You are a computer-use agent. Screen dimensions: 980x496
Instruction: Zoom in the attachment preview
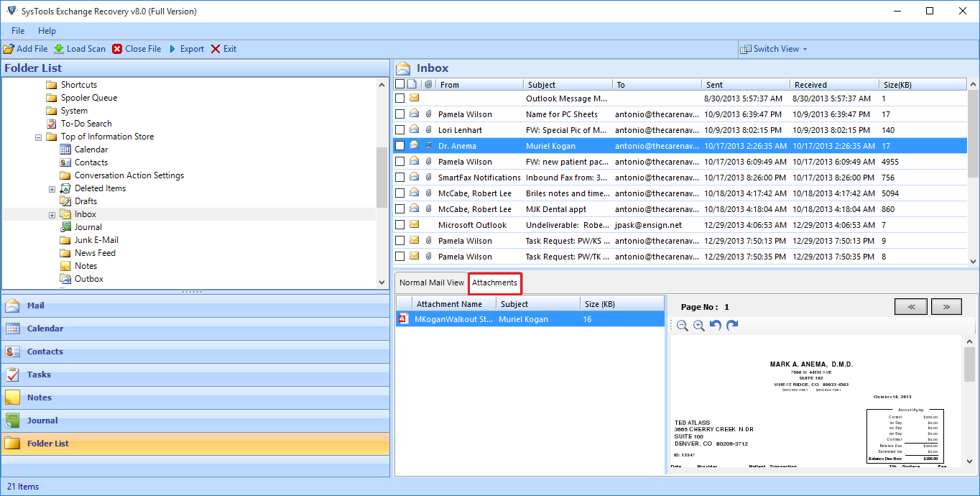point(699,326)
